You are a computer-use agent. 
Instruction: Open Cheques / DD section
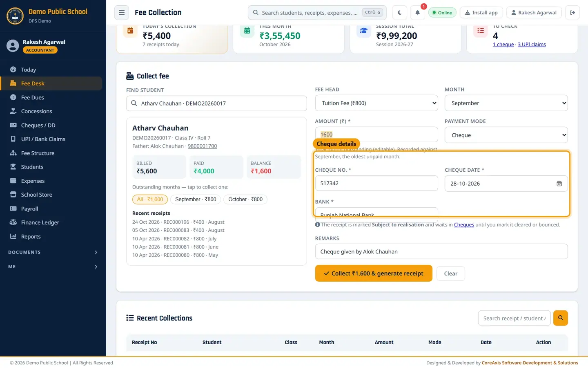tap(51, 125)
